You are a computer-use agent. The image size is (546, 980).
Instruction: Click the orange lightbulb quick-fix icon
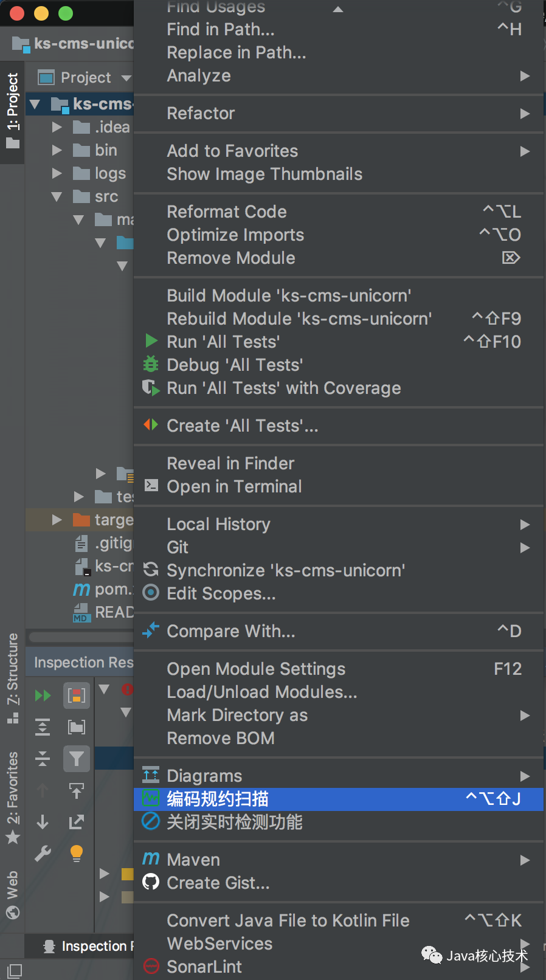77,854
